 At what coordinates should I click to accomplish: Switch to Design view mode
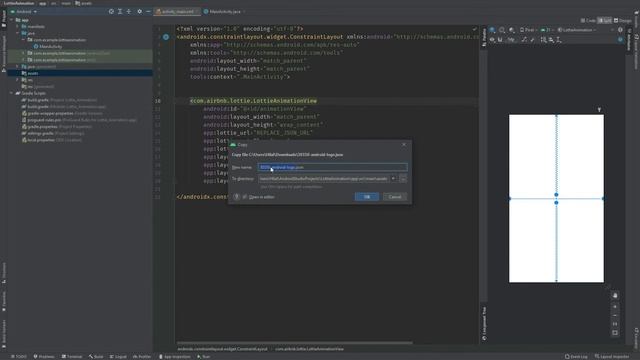pos(623,20)
